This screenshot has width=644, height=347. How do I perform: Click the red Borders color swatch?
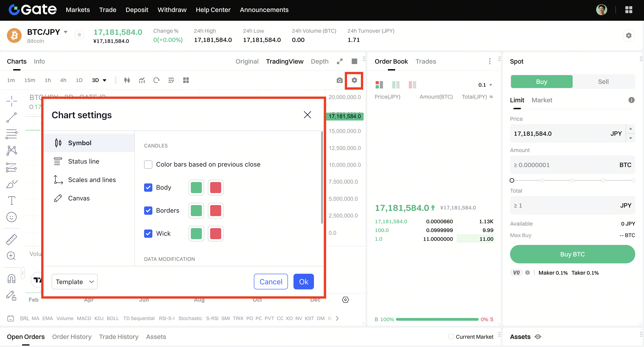[x=215, y=211]
